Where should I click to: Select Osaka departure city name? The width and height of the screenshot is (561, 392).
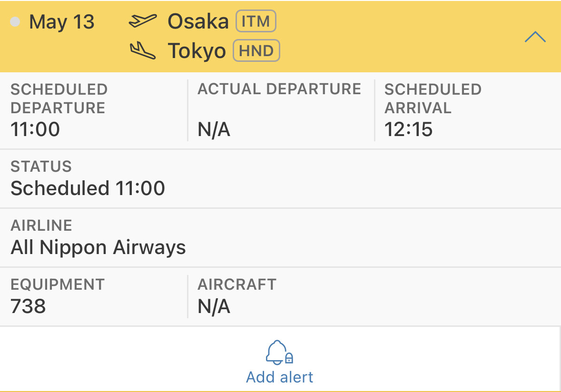[198, 22]
